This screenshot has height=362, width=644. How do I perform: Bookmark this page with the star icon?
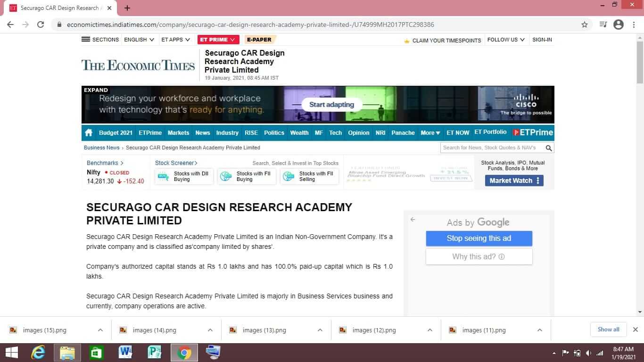585,25
